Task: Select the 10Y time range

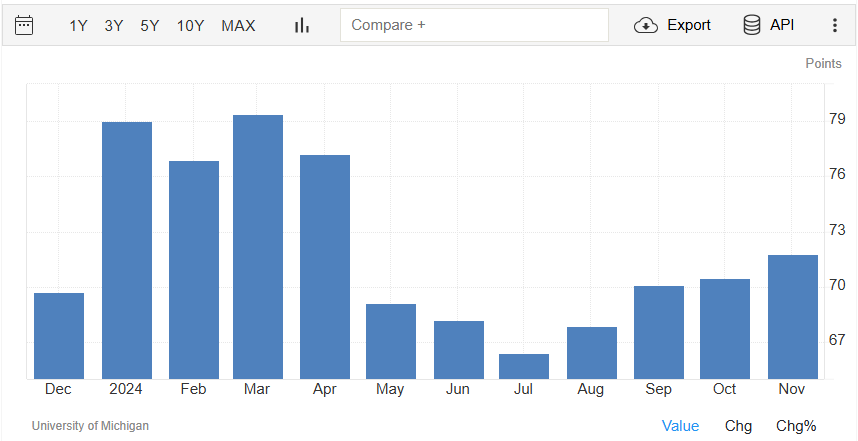Action: [190, 26]
